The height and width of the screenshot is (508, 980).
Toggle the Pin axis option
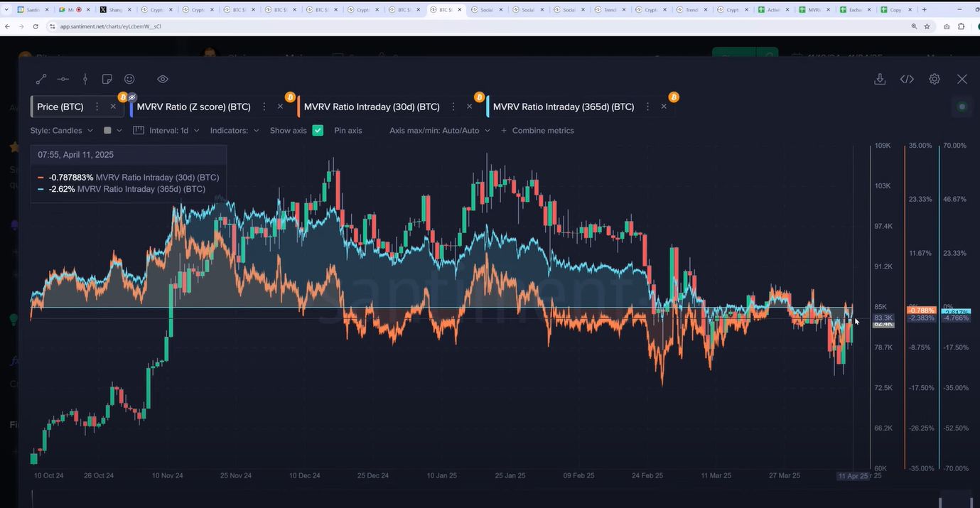coord(348,131)
